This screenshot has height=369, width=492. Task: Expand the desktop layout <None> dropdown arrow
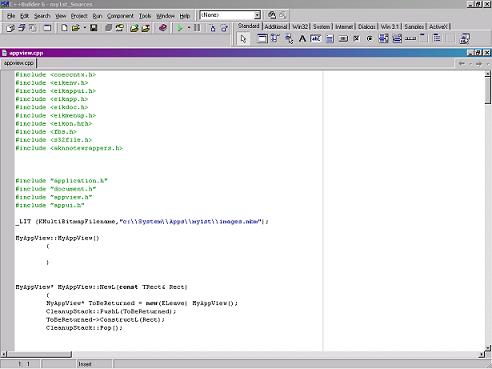pyautogui.click(x=257, y=15)
